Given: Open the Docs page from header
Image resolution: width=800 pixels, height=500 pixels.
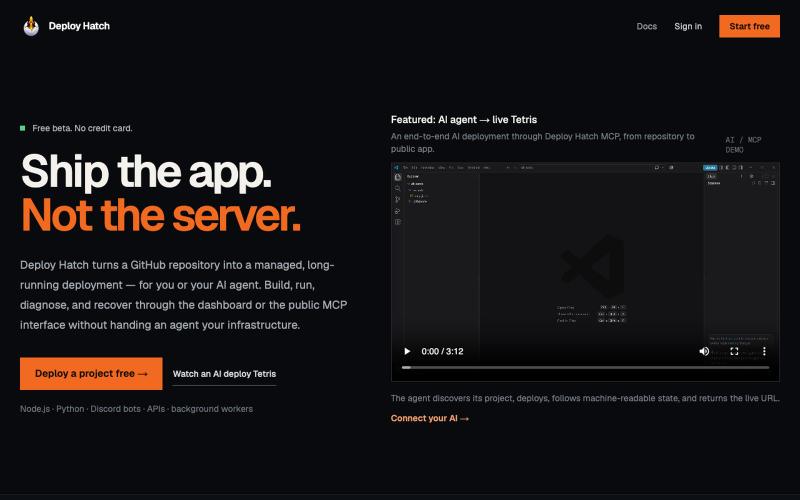Looking at the screenshot, I should click(646, 27).
